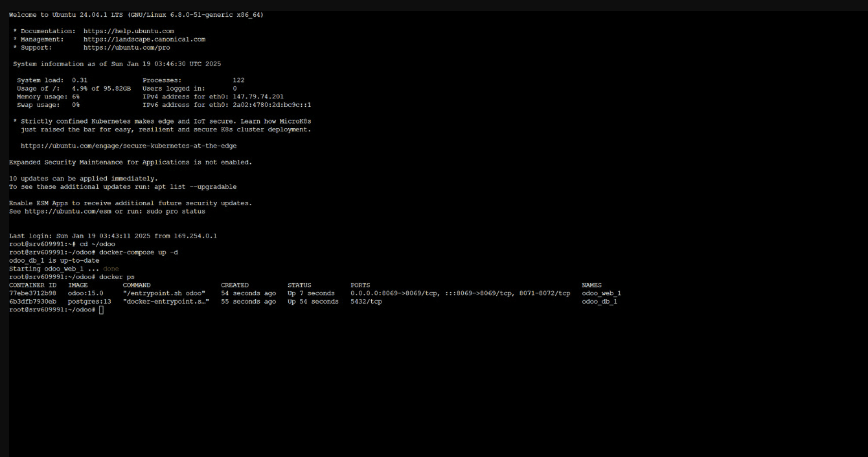Click the System information date line
Viewport: 868px width, 457px height.
117,64
